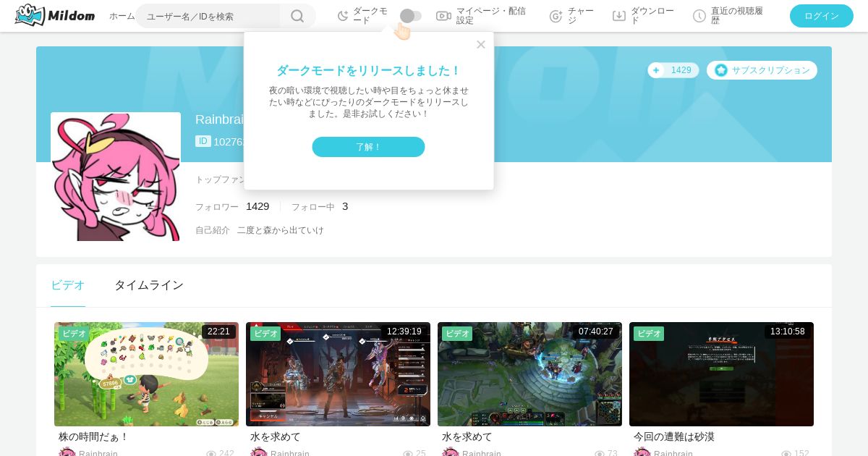868x456 pixels.
Task: Confirm popup with 了解！ button
Action: 368,147
